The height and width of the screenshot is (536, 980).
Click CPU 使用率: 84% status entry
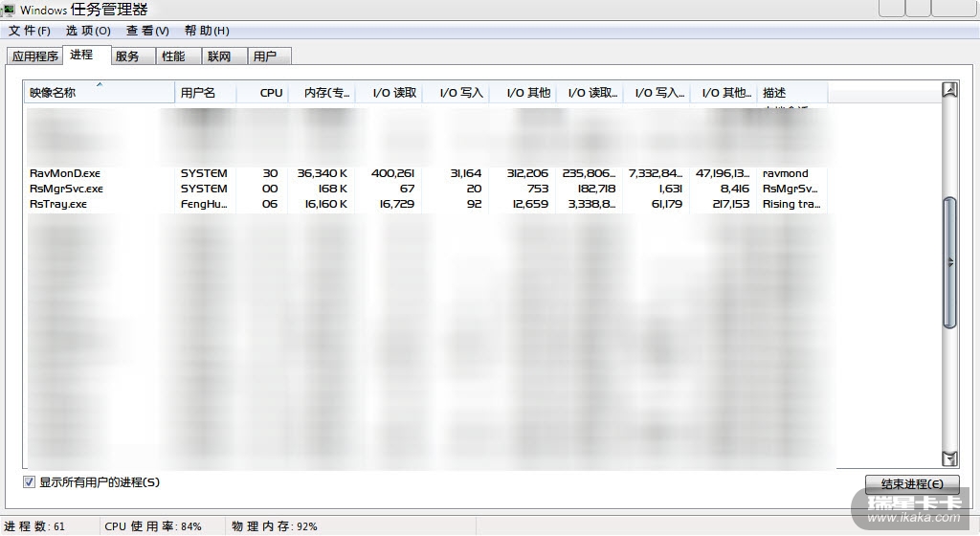tap(153, 526)
